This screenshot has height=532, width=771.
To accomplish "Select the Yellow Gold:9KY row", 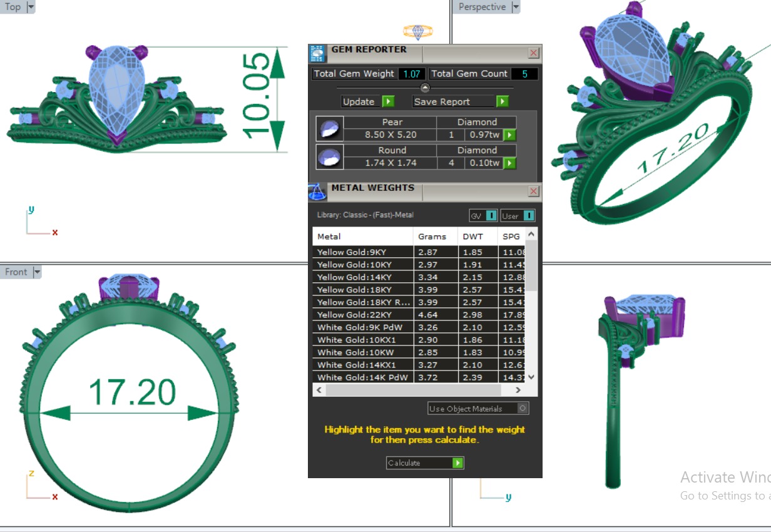I will [x=419, y=252].
